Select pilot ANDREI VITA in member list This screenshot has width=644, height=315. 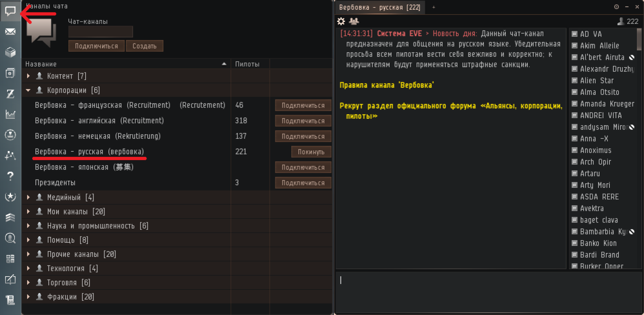click(601, 116)
